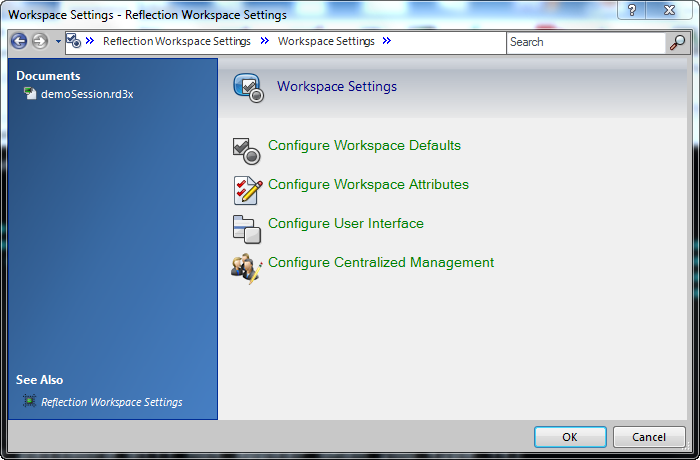The width and height of the screenshot is (700, 460).
Task: Click inside the Search text field
Action: [585, 42]
